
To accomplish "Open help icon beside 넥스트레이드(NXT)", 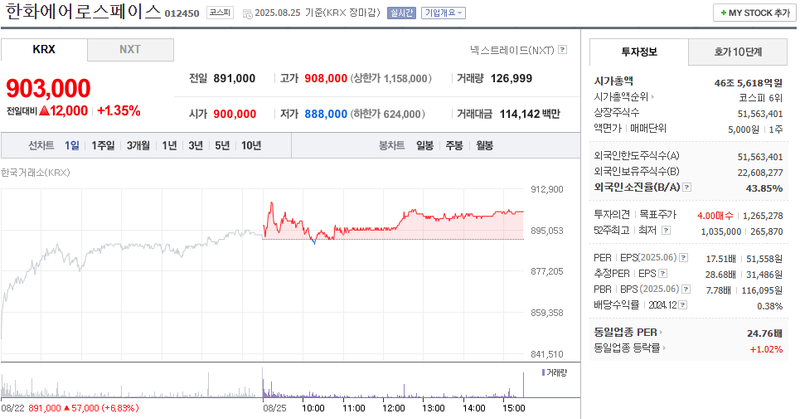I will [562, 50].
